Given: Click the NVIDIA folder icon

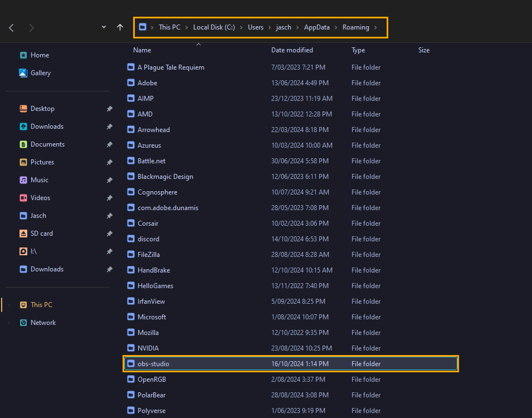Looking at the screenshot, I should point(131,348).
